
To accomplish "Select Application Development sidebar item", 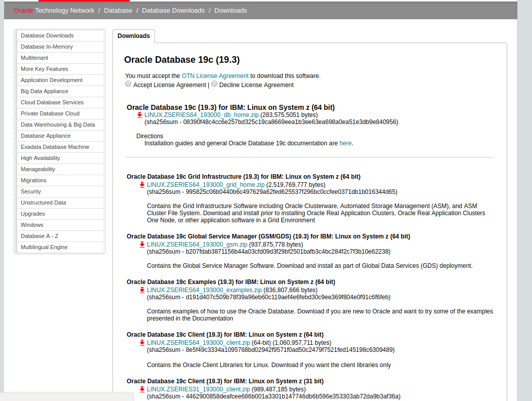I will [x=60, y=81].
